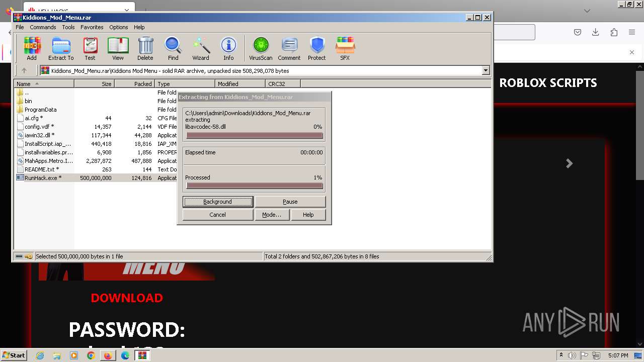This screenshot has width=644, height=362.
Task: Show archive Info
Action: click(228, 48)
